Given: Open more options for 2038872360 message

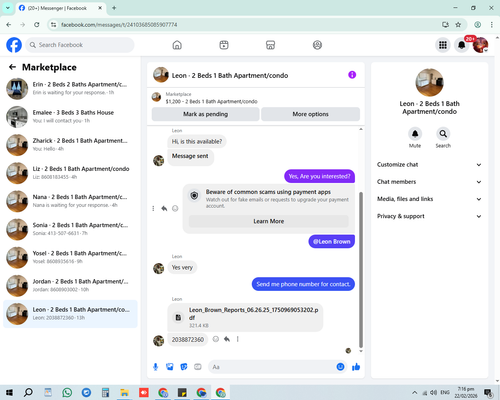Looking at the screenshot, I should pos(238,339).
